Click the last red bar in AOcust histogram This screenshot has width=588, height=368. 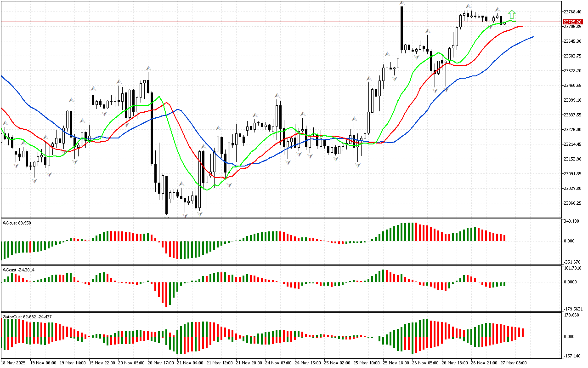504,238
